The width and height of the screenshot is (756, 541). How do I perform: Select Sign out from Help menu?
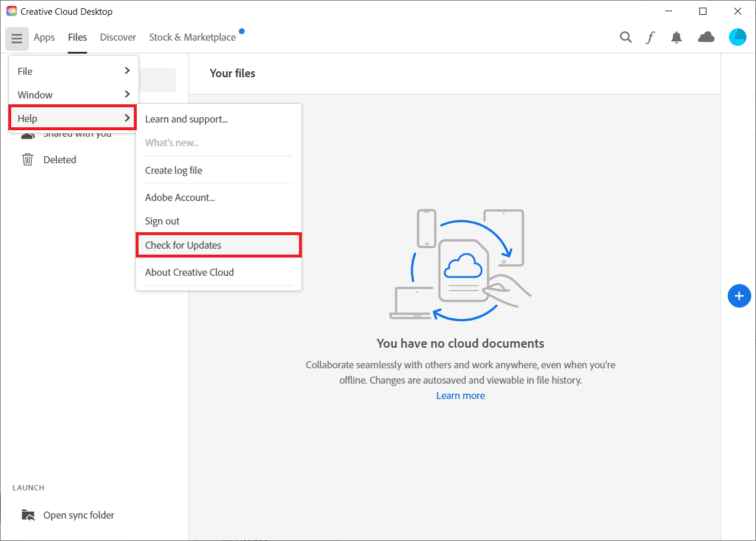(x=162, y=221)
